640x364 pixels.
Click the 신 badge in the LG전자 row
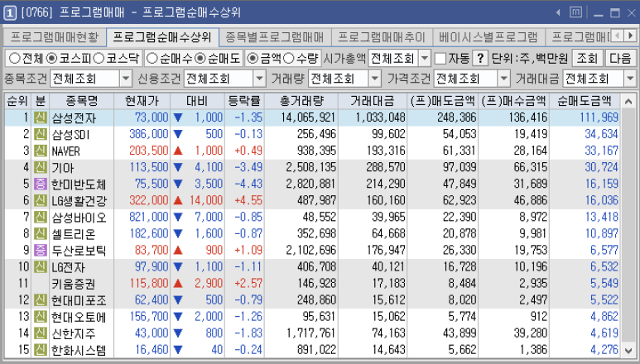pyautogui.click(x=40, y=266)
